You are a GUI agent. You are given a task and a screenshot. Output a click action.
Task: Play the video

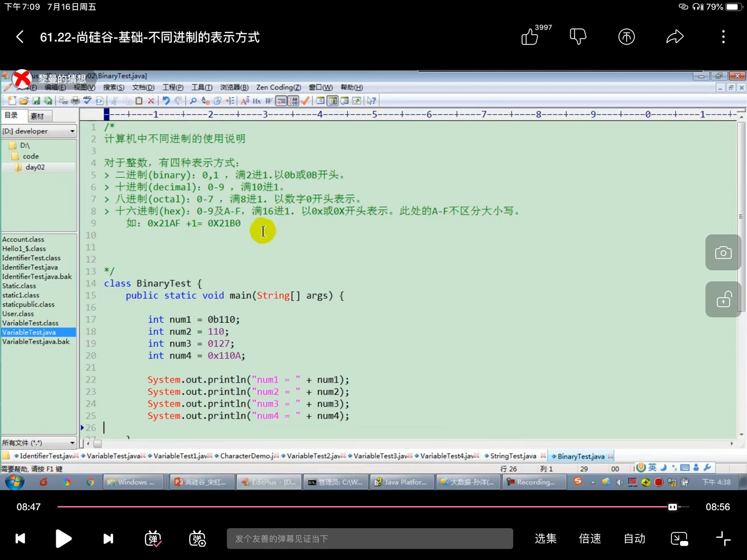pyautogui.click(x=63, y=538)
